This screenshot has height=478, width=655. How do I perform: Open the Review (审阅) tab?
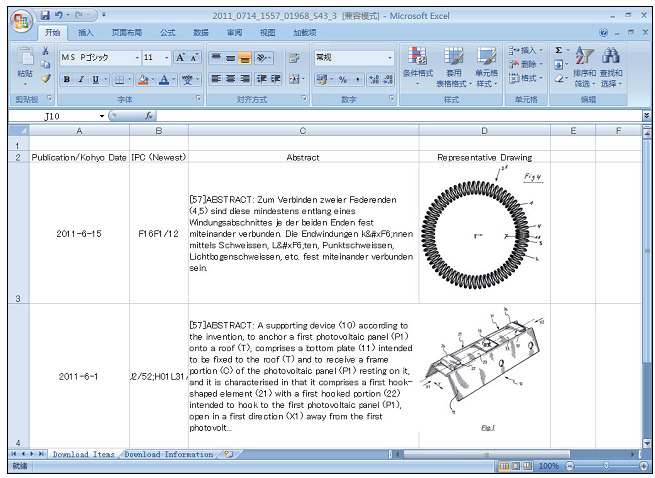coord(234,33)
